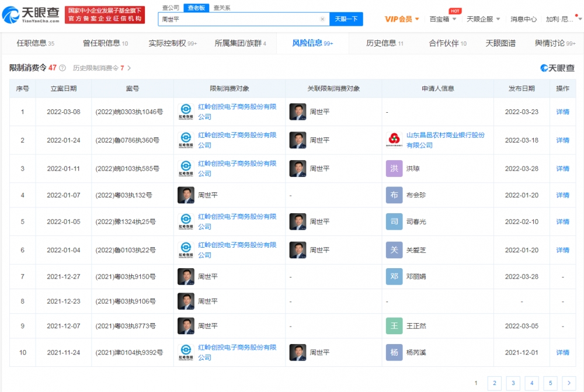This screenshot has width=584, height=392.
Task: Click 周世平 photo in row 9
Action: pyautogui.click(x=186, y=326)
